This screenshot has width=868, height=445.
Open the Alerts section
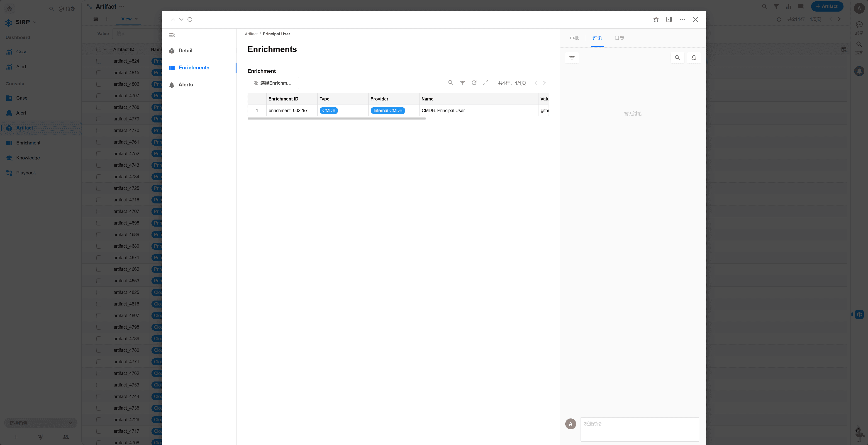click(x=199, y=85)
